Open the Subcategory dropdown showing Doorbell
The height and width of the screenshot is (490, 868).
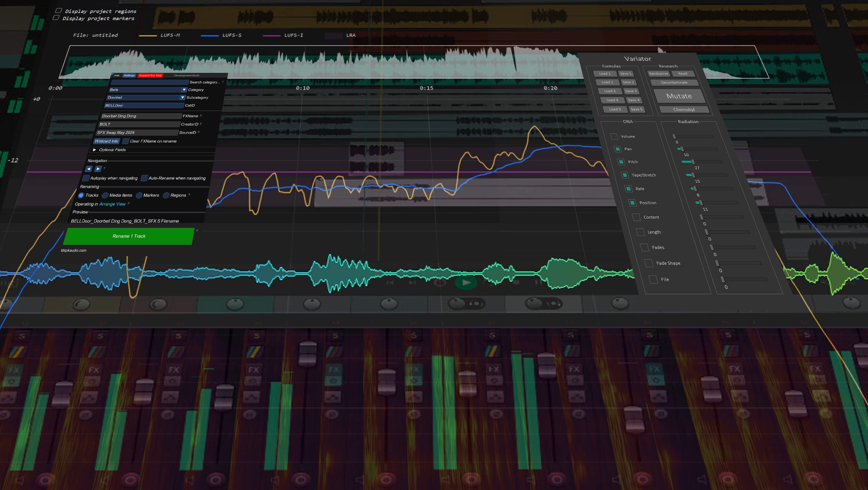pos(145,98)
